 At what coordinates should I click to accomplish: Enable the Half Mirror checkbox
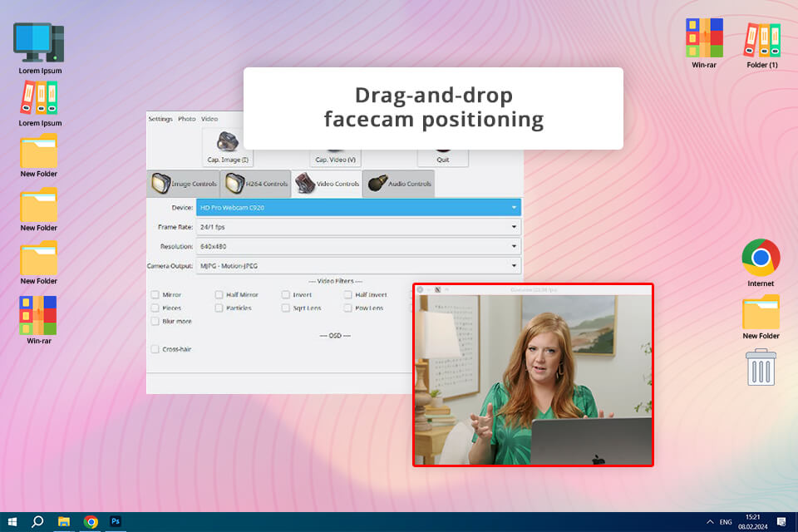pos(219,295)
